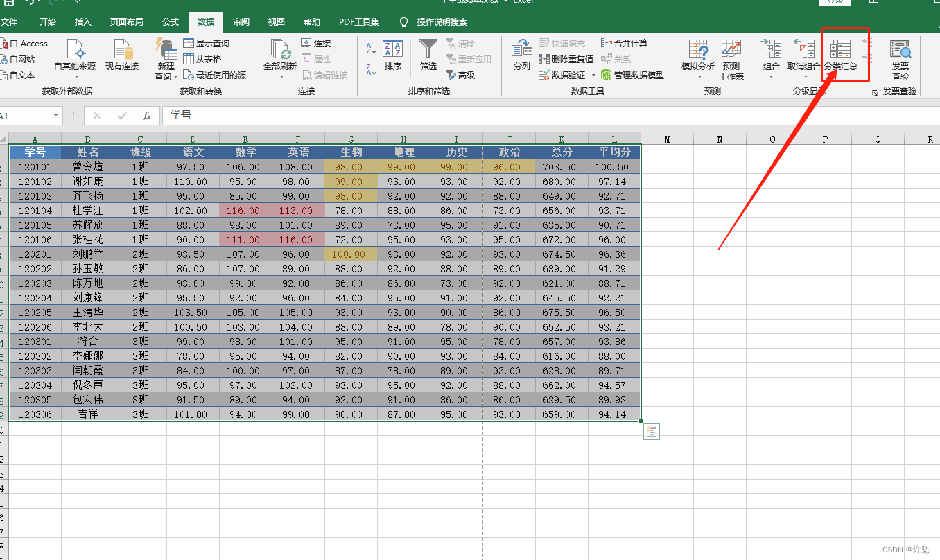
Task: Click the 自网站 (From Web) button
Action: [x=18, y=59]
